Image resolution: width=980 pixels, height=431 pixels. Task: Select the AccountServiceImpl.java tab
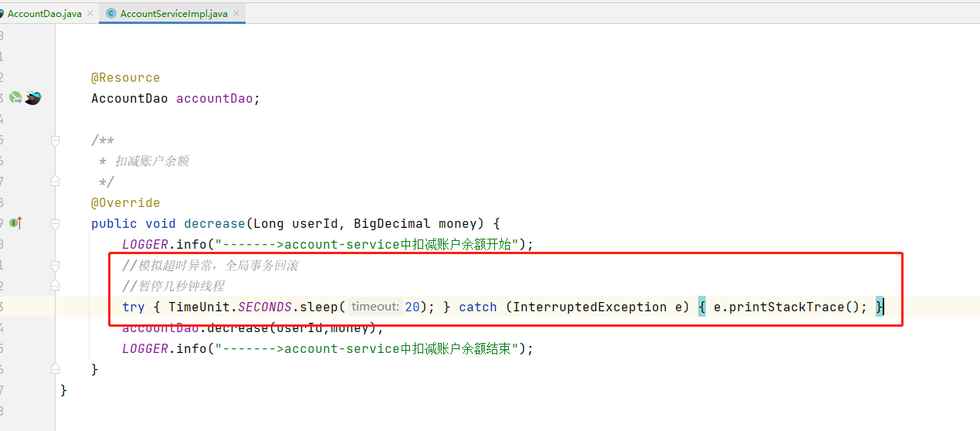coord(174,14)
